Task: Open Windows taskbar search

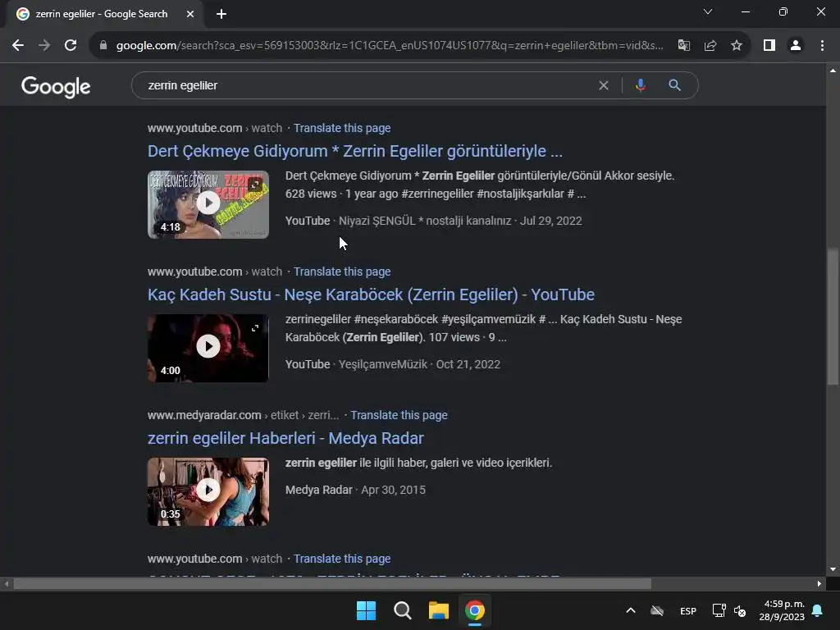Action: tap(402, 610)
